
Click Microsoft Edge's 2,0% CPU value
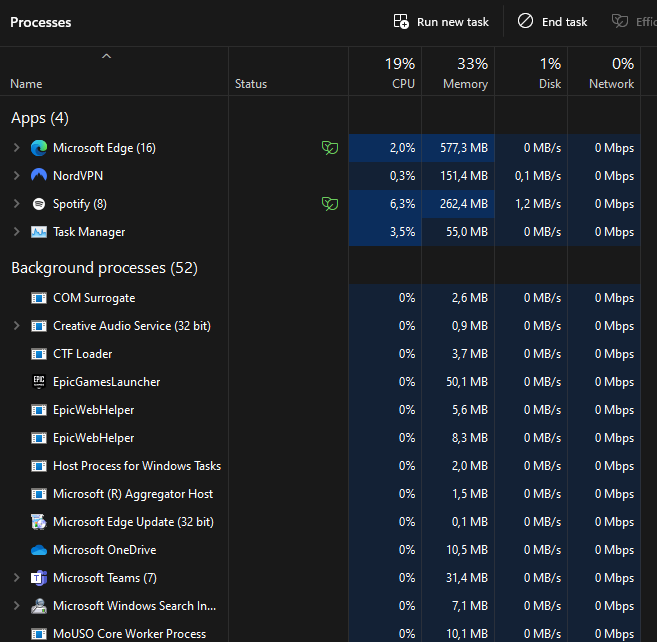[402, 148]
